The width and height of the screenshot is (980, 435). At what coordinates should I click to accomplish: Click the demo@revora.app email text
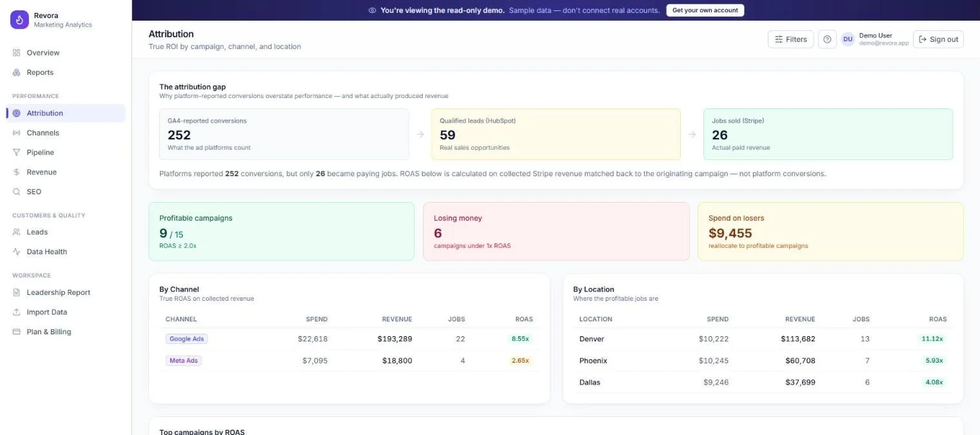pos(884,43)
